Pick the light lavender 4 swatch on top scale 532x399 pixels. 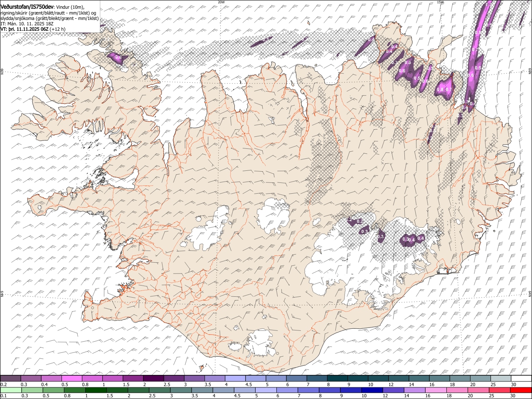pos(235,378)
